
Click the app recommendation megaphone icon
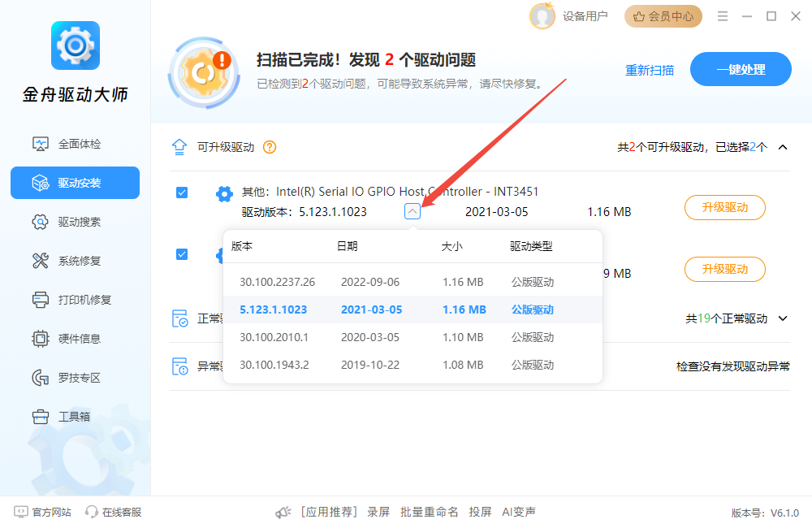283,512
